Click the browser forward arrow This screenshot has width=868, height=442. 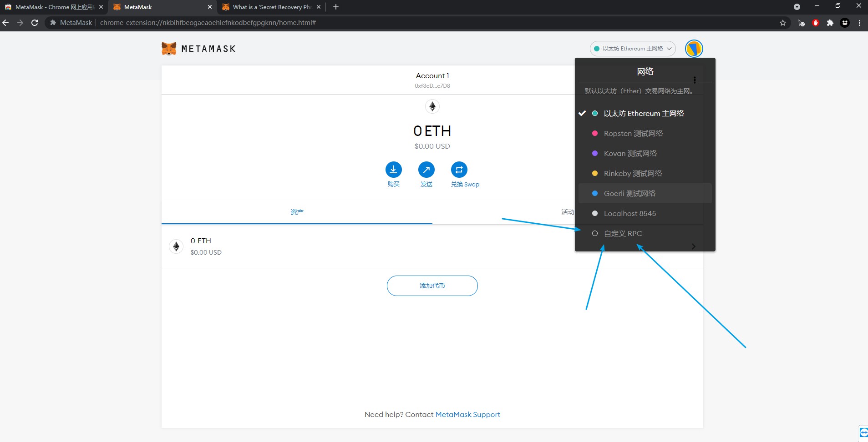(x=20, y=23)
